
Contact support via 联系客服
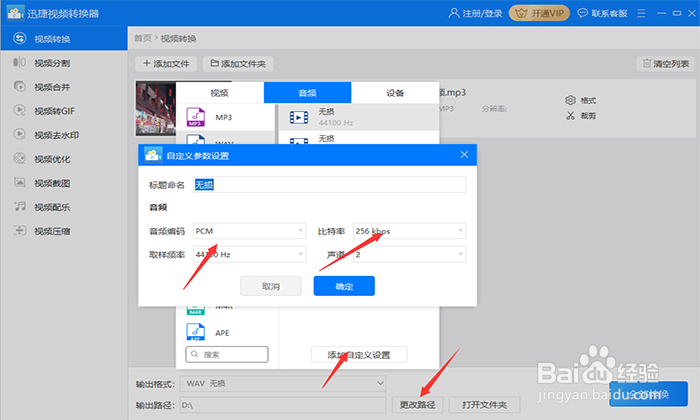tap(602, 13)
